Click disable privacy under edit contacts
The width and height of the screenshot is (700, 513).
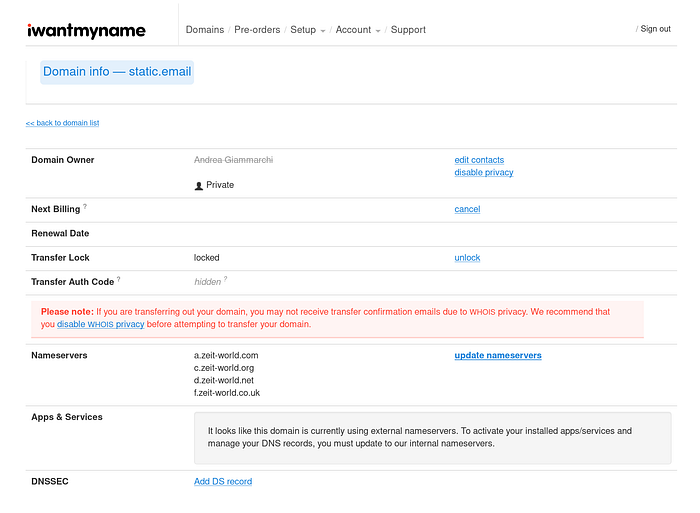click(483, 173)
